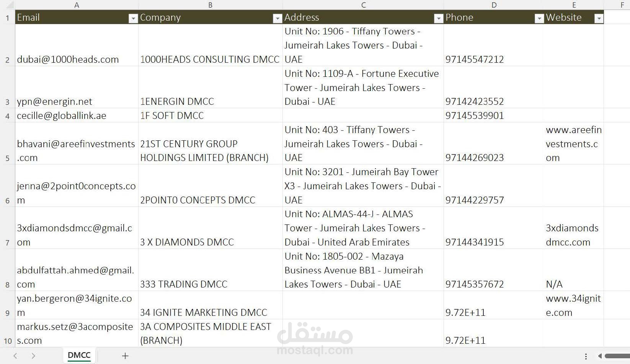Screen dimensions: 630x364
Task: Click the Phone header cell
Action: pyautogui.click(x=494, y=17)
